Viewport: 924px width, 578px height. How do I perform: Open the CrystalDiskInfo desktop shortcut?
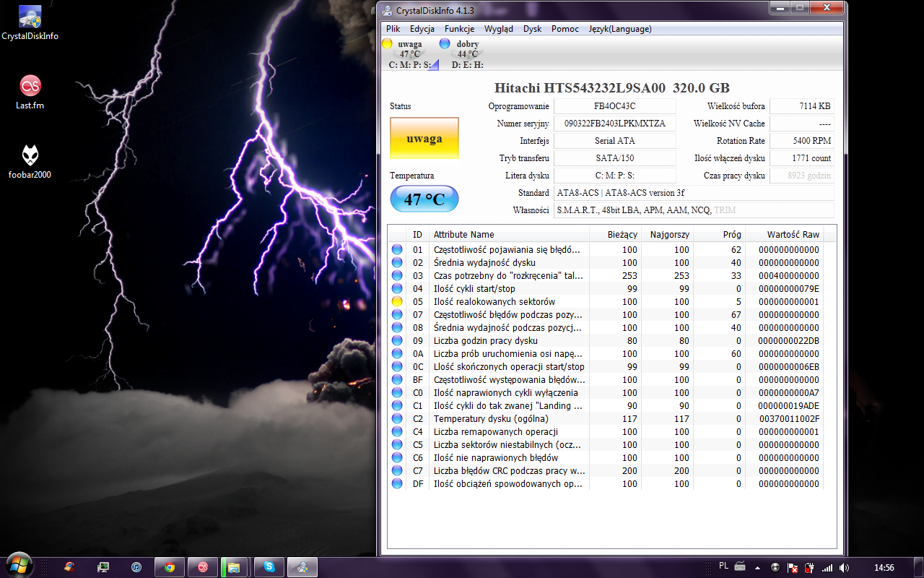[30, 23]
